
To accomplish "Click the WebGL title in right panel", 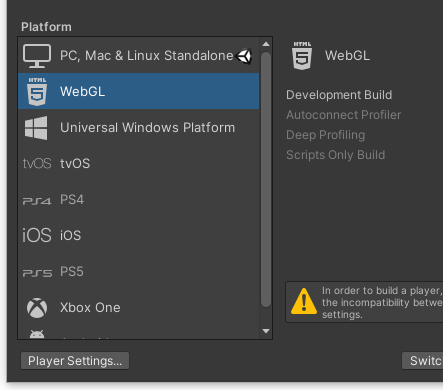I will (x=347, y=56).
